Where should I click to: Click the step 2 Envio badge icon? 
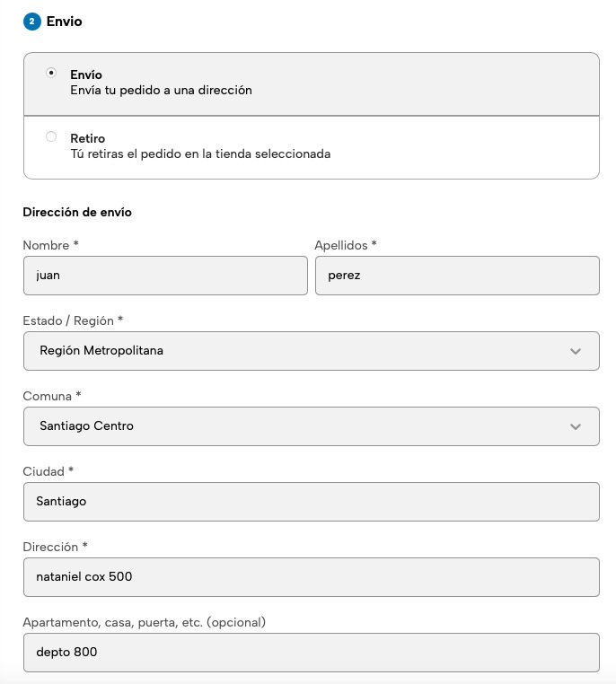coord(32,22)
